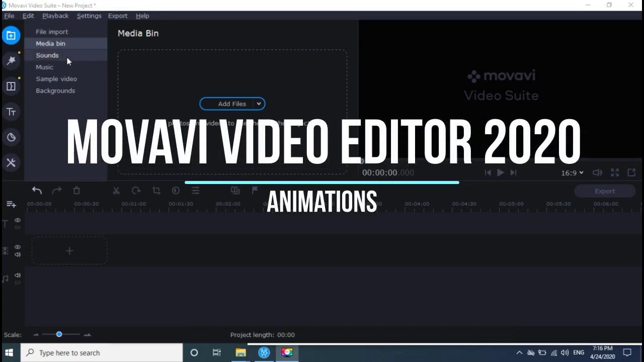This screenshot has width=644, height=362.
Task: Click the Add Track icon left of the ruler
Action: click(11, 204)
